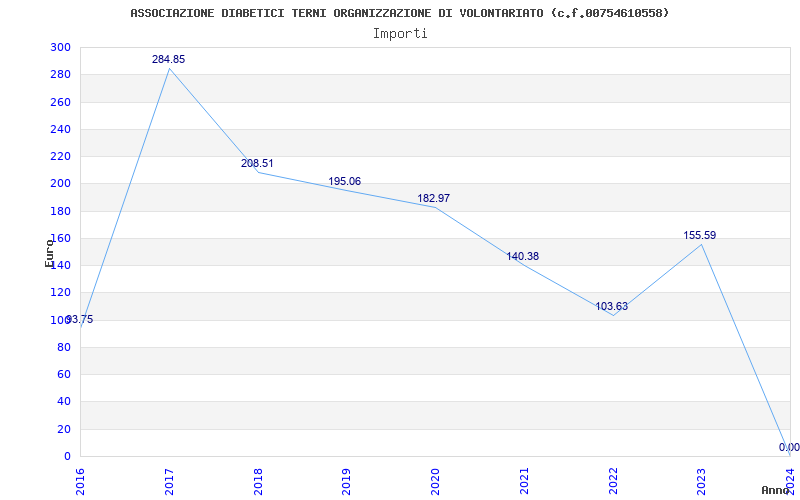Viewport: 800px width, 500px height.
Task: Click the 180 y-axis tick label
Action: coord(60,211)
